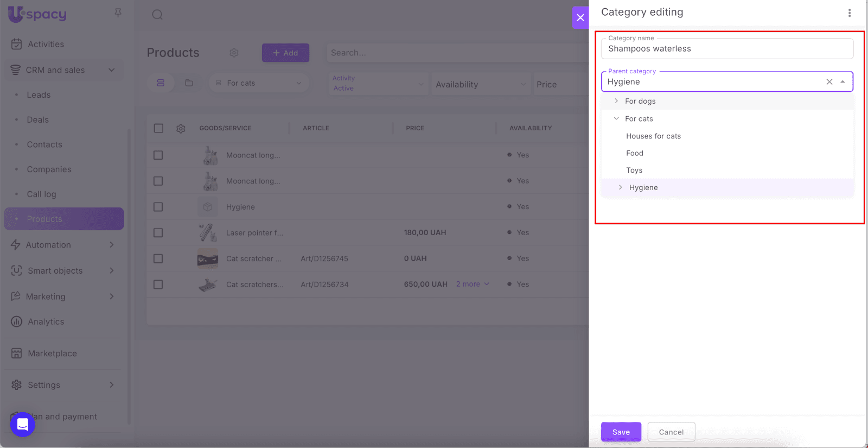868x448 pixels.
Task: Select the Hygiene product row checkbox
Action: (x=158, y=207)
